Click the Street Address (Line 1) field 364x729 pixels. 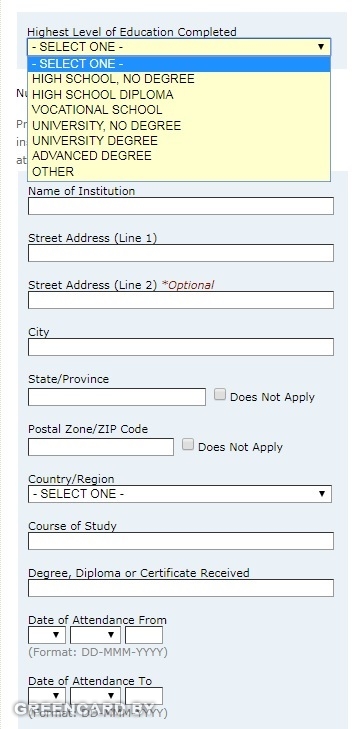(x=181, y=253)
